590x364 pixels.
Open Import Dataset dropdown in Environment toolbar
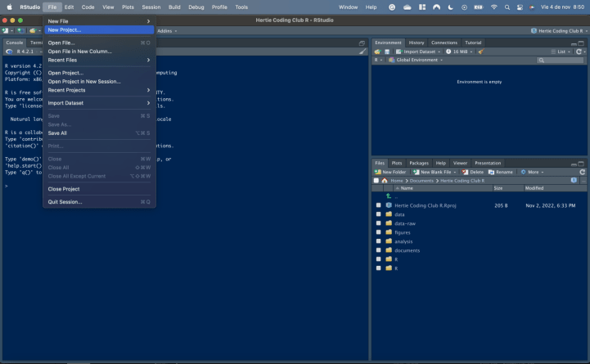[x=417, y=52]
